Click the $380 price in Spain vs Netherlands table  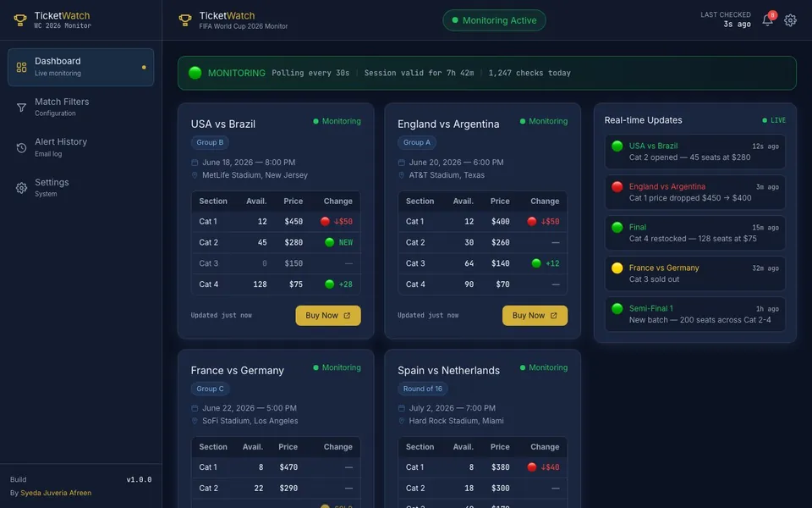[x=500, y=467]
